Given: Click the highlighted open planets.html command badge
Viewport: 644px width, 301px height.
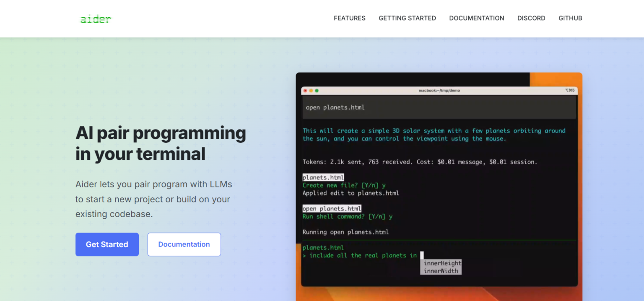Looking at the screenshot, I should tap(332, 208).
